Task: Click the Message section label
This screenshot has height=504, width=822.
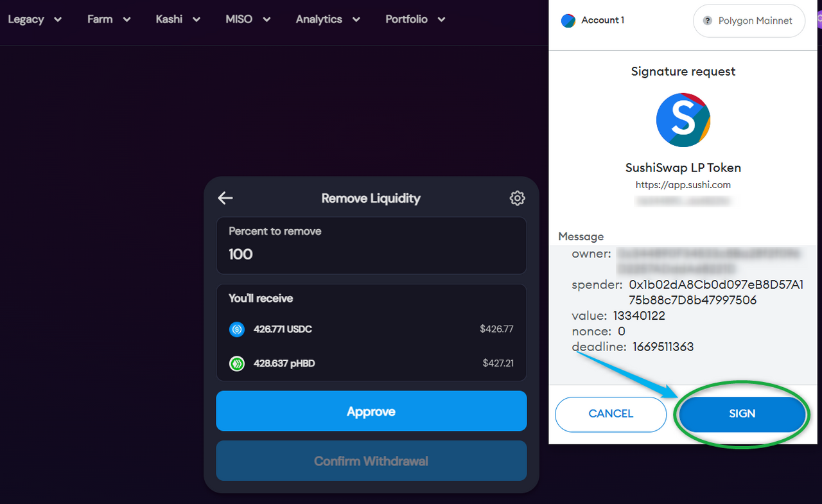Action: click(x=581, y=236)
